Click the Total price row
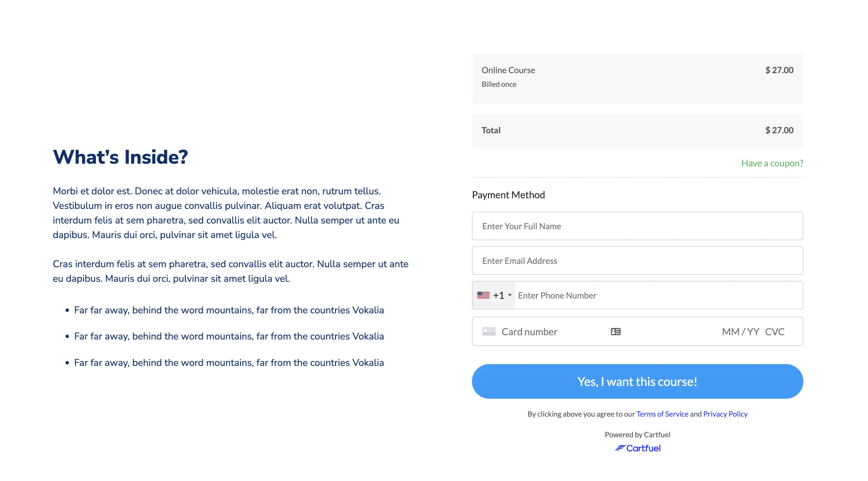This screenshot has height=481, width=868. coord(637,131)
